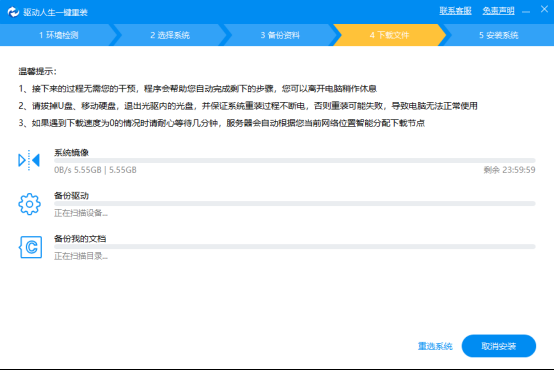Click 取消安装 button
The height and width of the screenshot is (370, 554).
[x=499, y=346]
